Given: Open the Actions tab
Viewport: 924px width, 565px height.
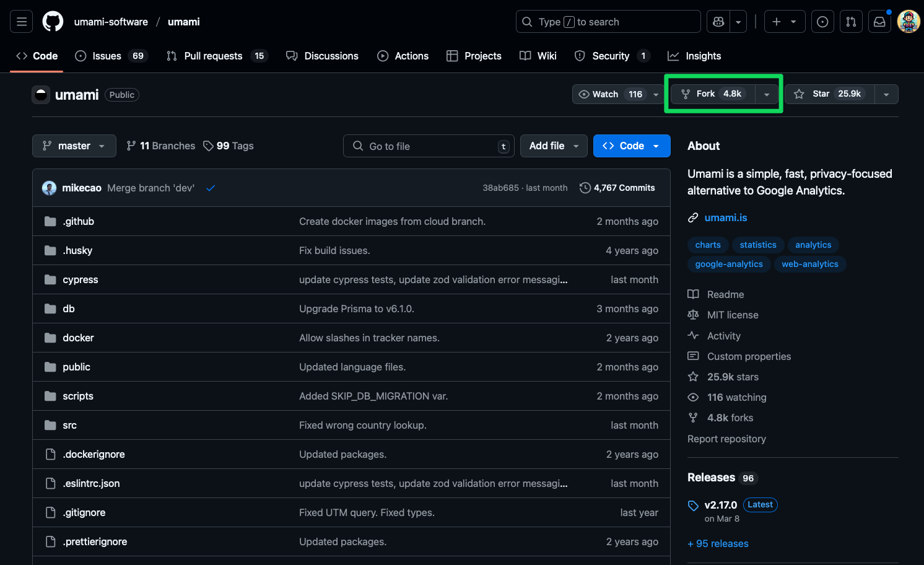Looking at the screenshot, I should (403, 56).
